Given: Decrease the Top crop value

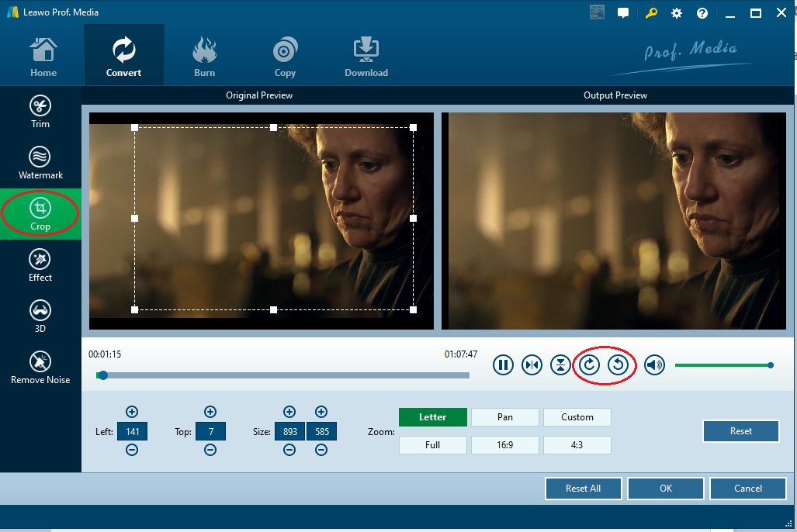Looking at the screenshot, I should click(210, 450).
